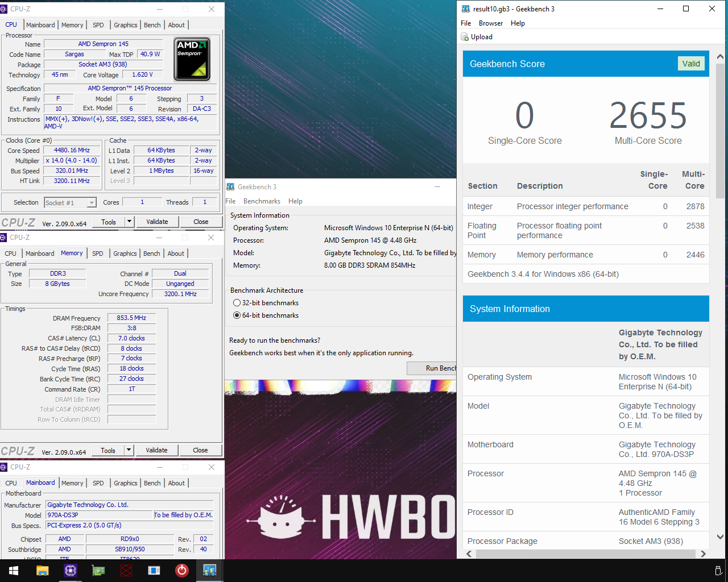
Task: Click Tools button in CPU-Z CPU window
Action: [109, 222]
